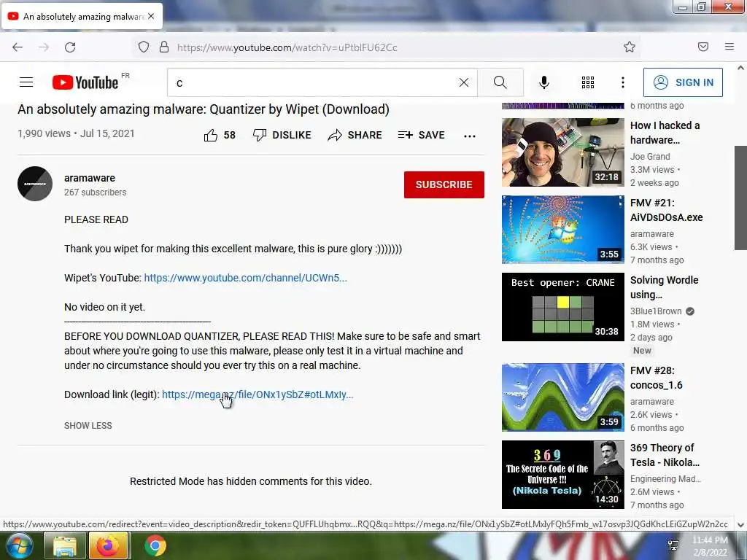Open the aramaware channel name link
The width and height of the screenshot is (747, 560).
(x=90, y=178)
